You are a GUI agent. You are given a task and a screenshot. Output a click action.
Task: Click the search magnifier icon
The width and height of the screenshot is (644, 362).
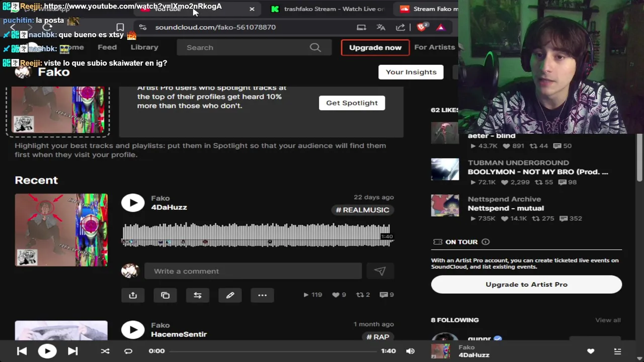(315, 47)
